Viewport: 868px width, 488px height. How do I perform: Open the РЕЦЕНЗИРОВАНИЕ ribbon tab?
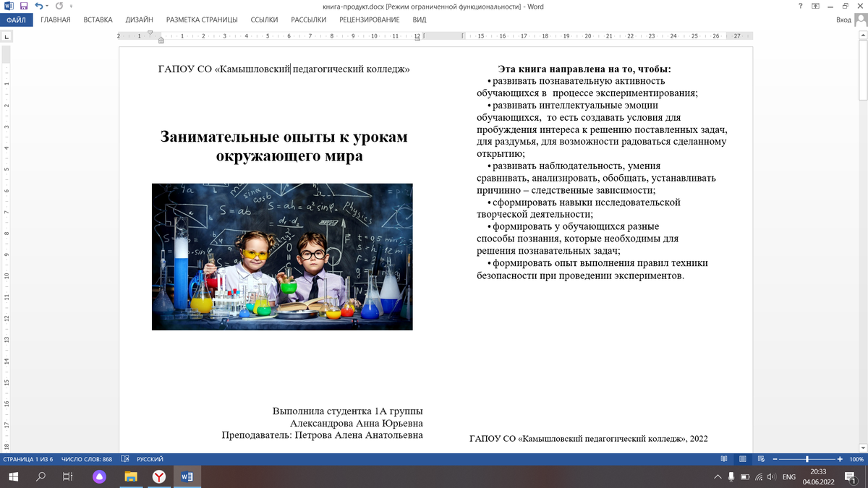pyautogui.click(x=368, y=20)
